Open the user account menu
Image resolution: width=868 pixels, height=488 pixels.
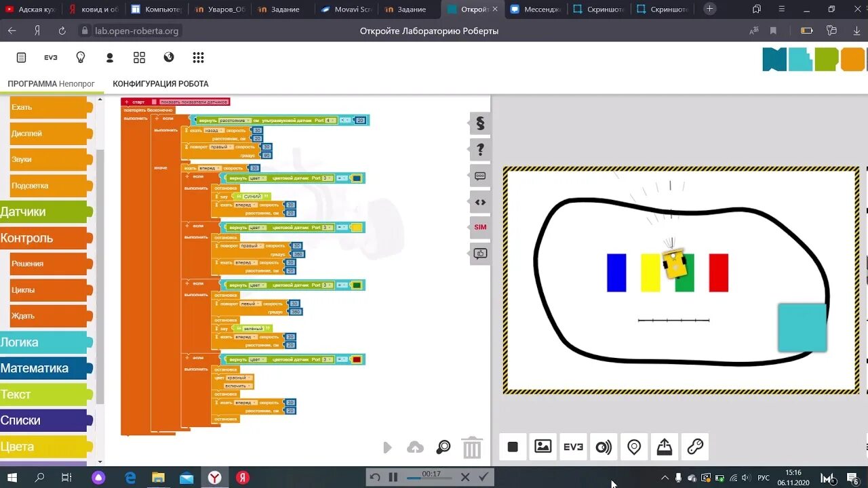(110, 58)
